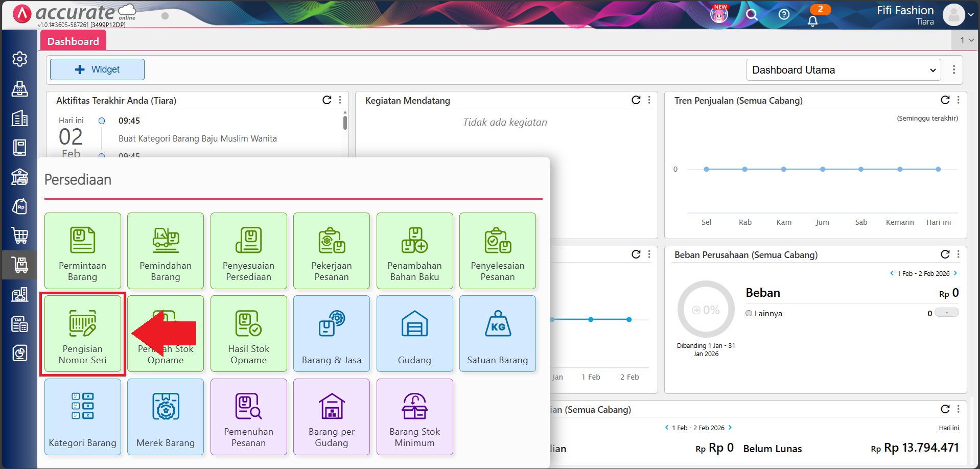Viewport: 980px width, 469px height.
Task: Open Tren Penjualan widget options menu
Action: tap(959, 100)
